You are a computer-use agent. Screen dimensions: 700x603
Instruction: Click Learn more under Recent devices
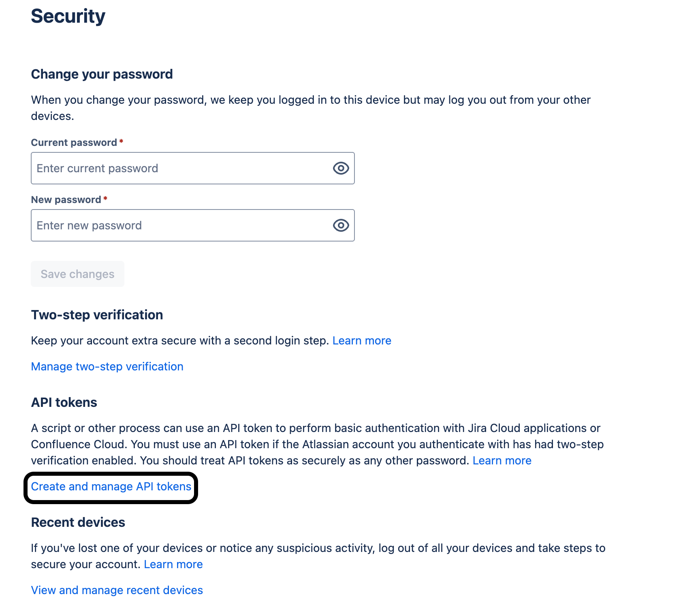pos(173,564)
